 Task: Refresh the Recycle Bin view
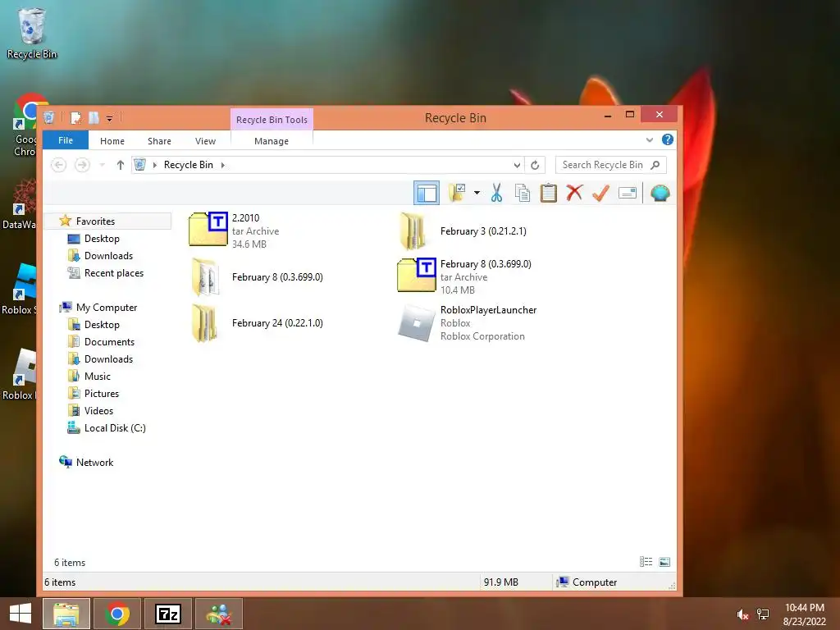click(535, 165)
